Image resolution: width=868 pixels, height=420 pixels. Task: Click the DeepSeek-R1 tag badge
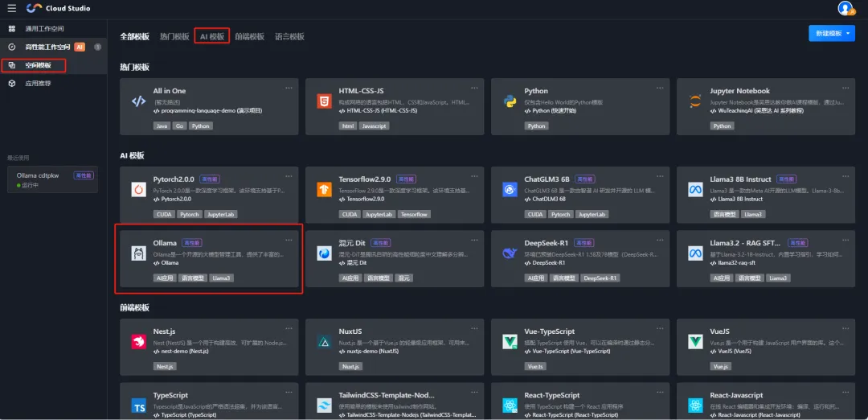600,278
